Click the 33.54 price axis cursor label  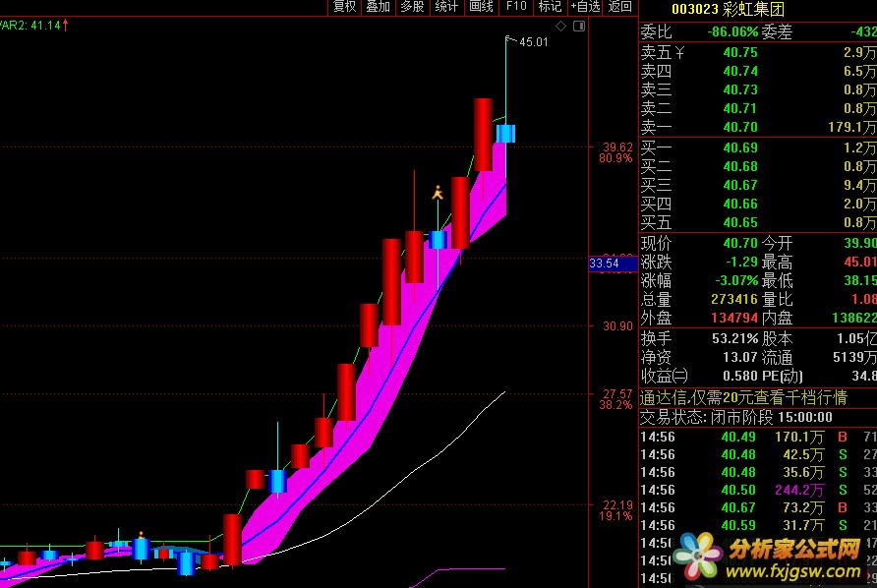613,264
